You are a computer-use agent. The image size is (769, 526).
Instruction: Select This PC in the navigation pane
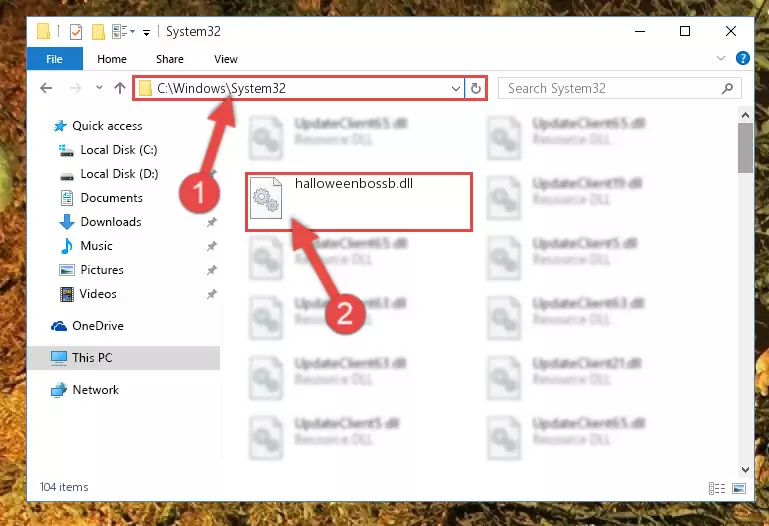pyautogui.click(x=124, y=358)
